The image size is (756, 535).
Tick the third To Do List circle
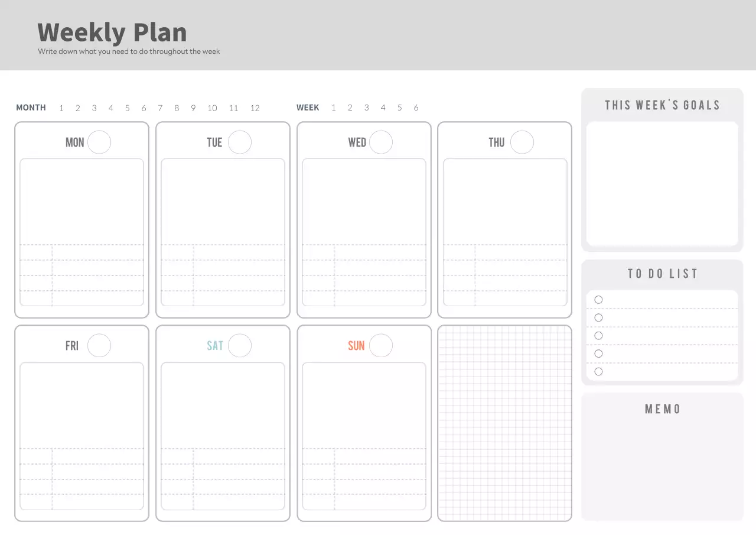(598, 336)
